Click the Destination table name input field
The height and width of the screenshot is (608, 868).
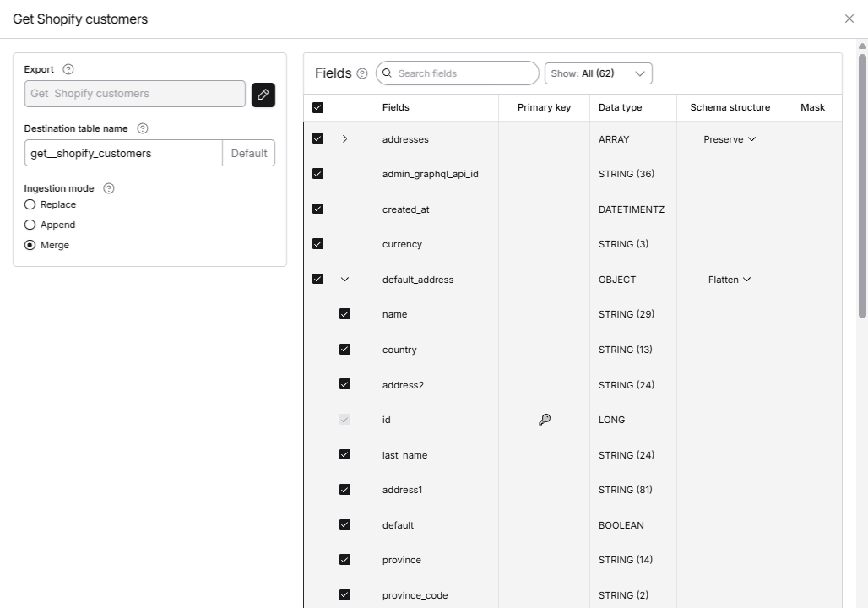click(123, 154)
